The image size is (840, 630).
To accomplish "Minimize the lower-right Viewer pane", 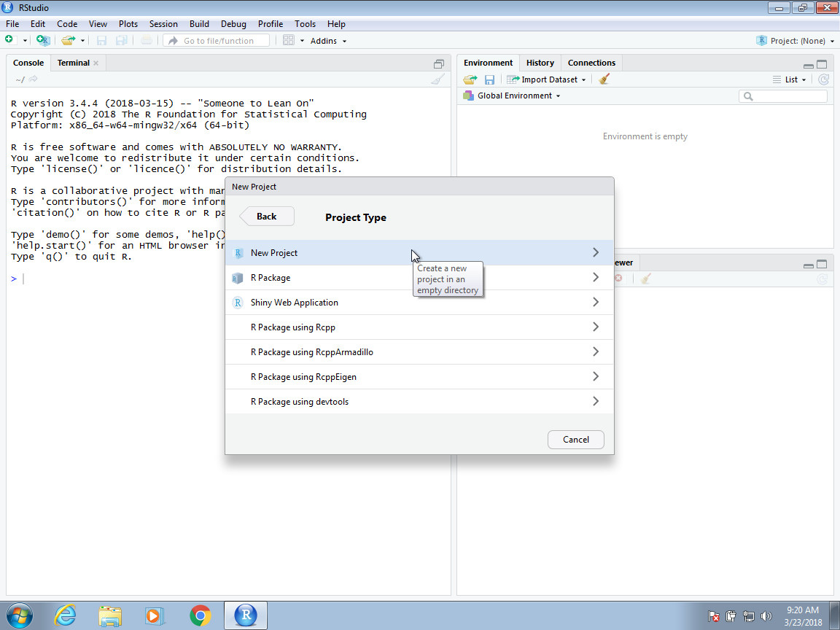I will [809, 265].
